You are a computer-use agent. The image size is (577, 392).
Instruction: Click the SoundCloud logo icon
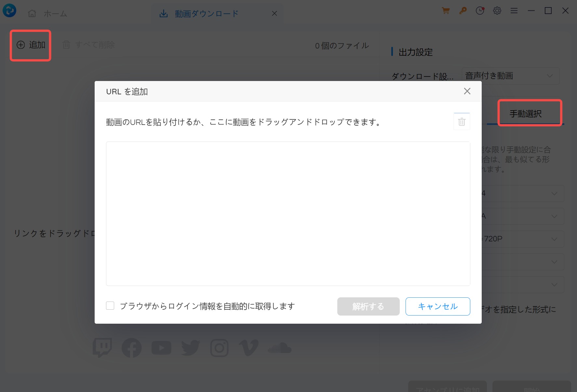(279, 348)
